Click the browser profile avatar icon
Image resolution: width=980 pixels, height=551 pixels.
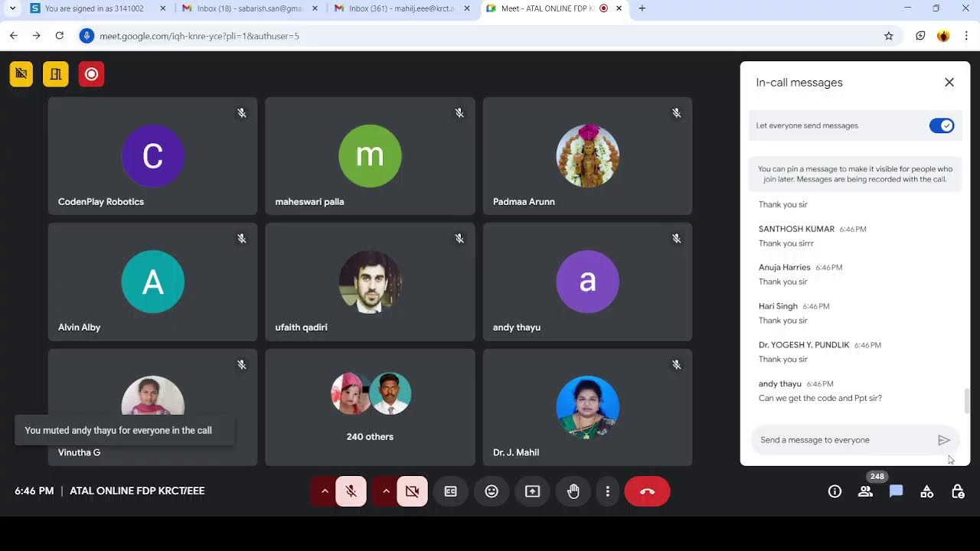[x=943, y=35]
